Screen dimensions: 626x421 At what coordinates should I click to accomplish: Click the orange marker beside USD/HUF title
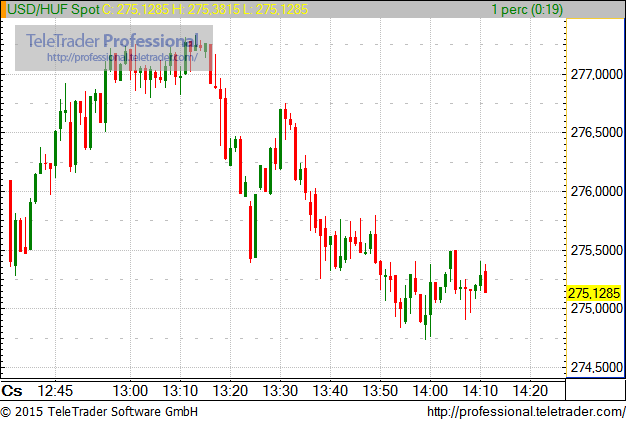point(3,9)
